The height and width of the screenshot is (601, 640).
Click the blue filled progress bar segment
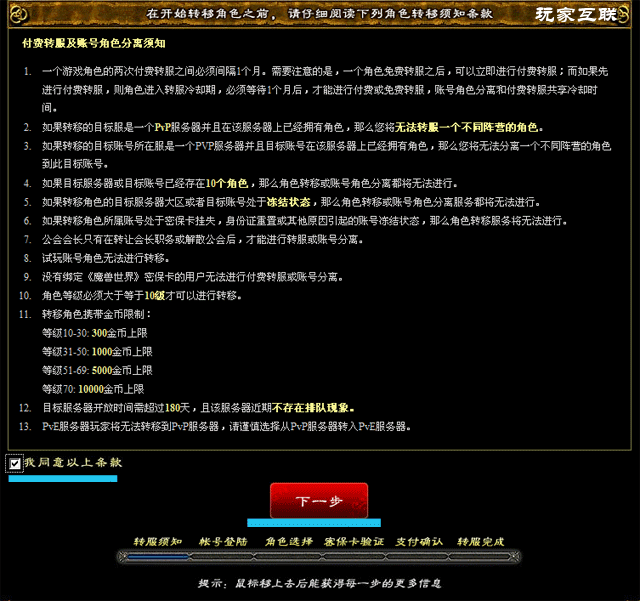(62, 478)
